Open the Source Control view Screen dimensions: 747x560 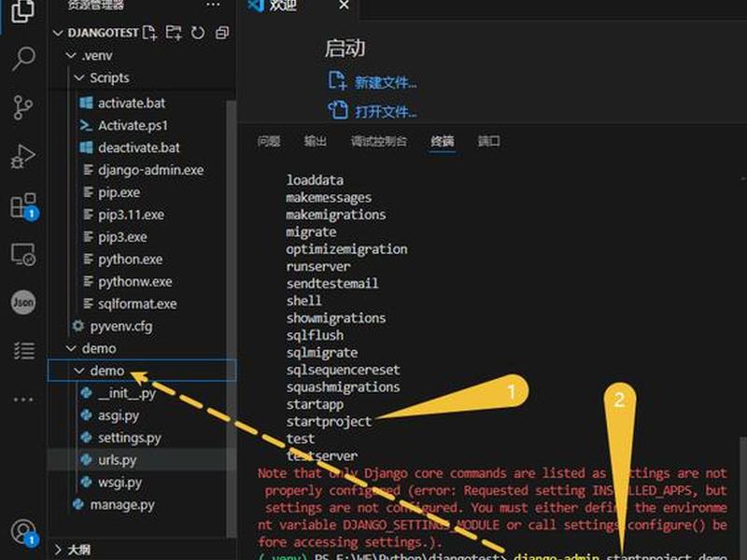tap(22, 107)
